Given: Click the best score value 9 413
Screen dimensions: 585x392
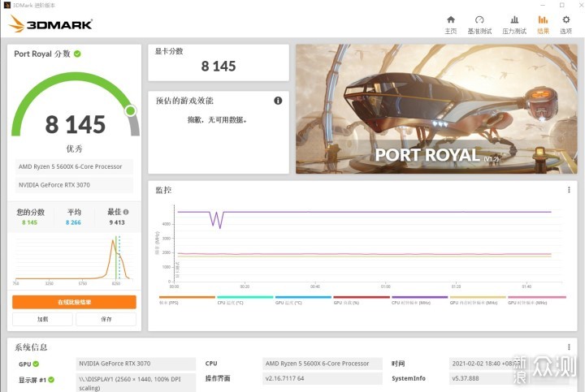Looking at the screenshot, I should coord(117,222).
